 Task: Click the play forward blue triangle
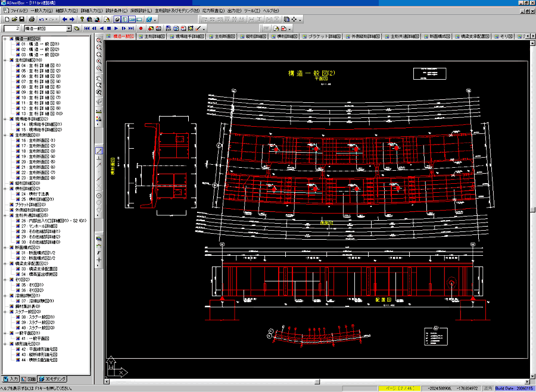tap(116, 29)
